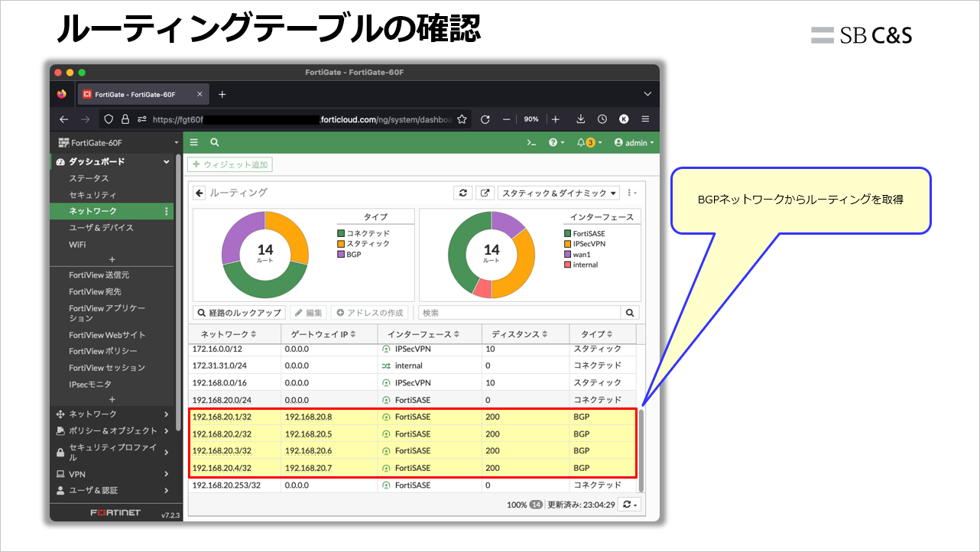Click the search magnifier beside 検索 field

pyautogui.click(x=630, y=313)
